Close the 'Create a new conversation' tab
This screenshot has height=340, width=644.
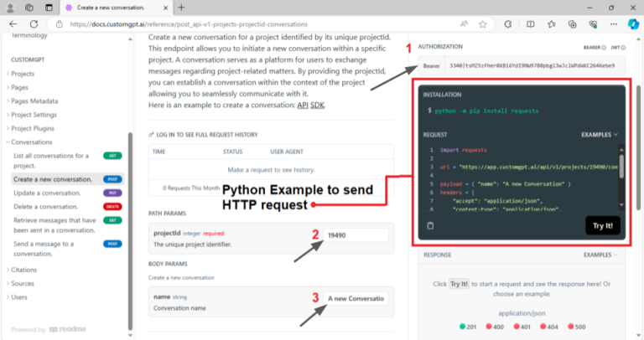tap(165, 8)
